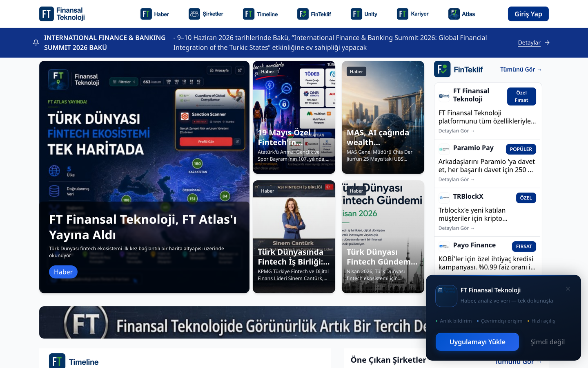
Task: Click the Finansal Teknolojide Görünürlük banner
Action: (233, 322)
